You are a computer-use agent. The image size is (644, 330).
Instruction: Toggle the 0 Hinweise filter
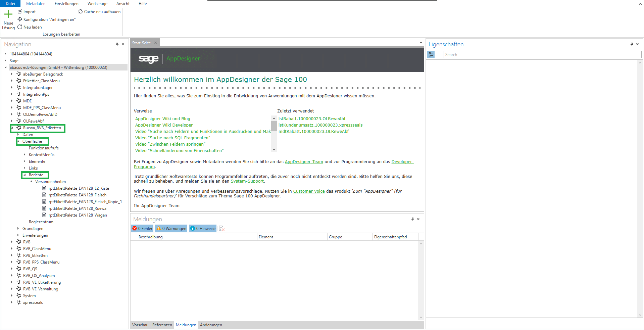[203, 229]
